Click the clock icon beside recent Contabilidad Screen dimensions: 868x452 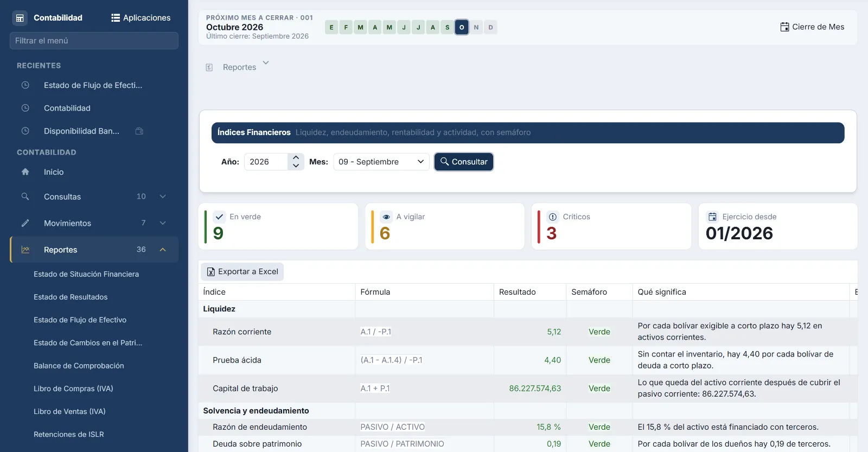point(25,108)
